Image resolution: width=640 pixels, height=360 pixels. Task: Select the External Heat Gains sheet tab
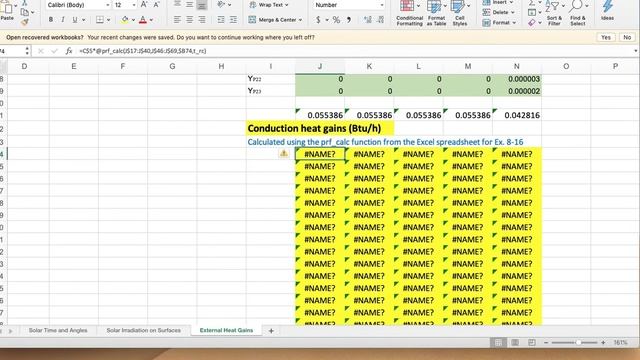(x=226, y=330)
